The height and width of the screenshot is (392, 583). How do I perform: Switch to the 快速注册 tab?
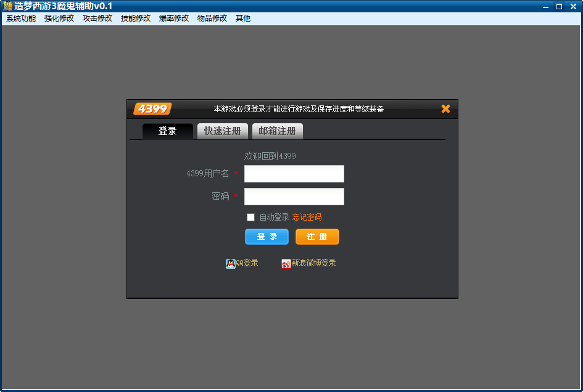coord(223,131)
